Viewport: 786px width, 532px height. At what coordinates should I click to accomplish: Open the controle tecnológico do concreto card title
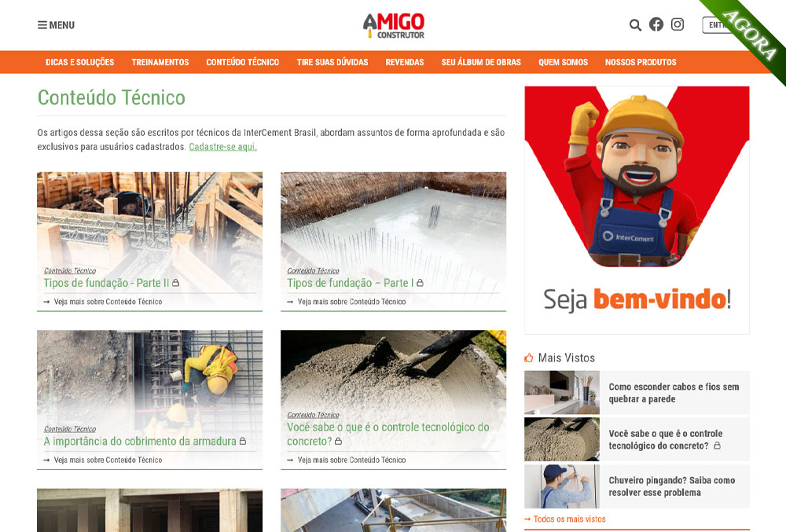[x=388, y=434]
